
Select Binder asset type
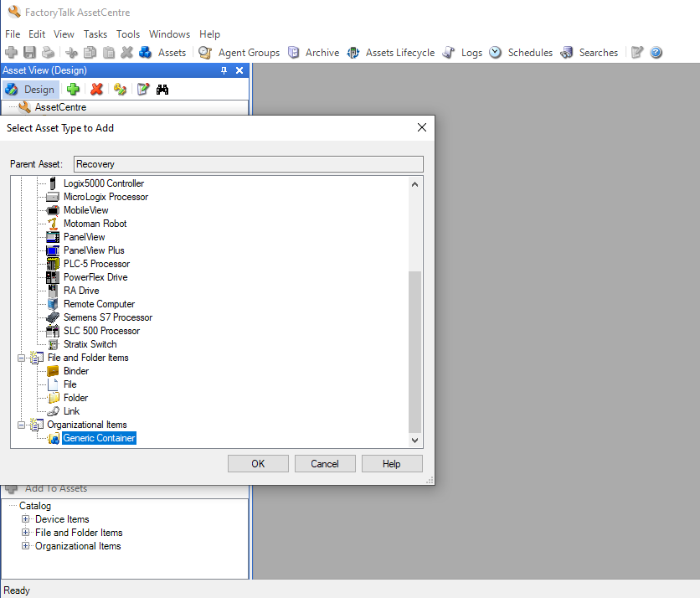click(x=76, y=371)
